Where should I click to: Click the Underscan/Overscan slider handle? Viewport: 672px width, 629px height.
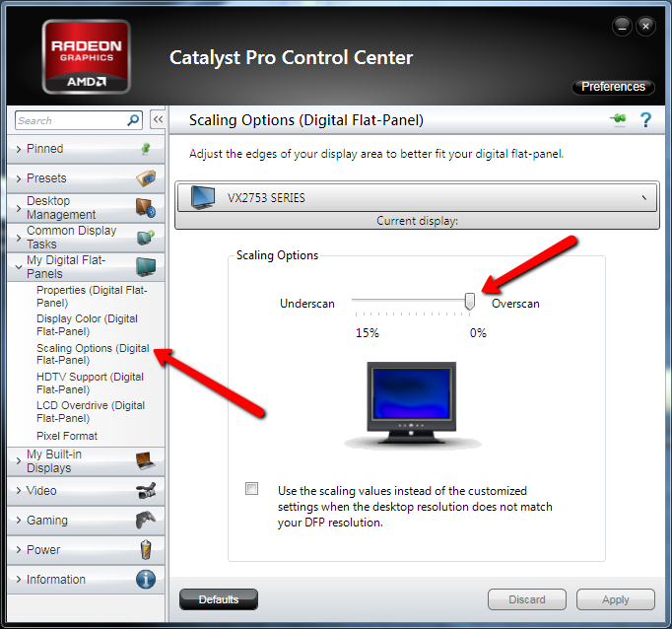click(470, 301)
